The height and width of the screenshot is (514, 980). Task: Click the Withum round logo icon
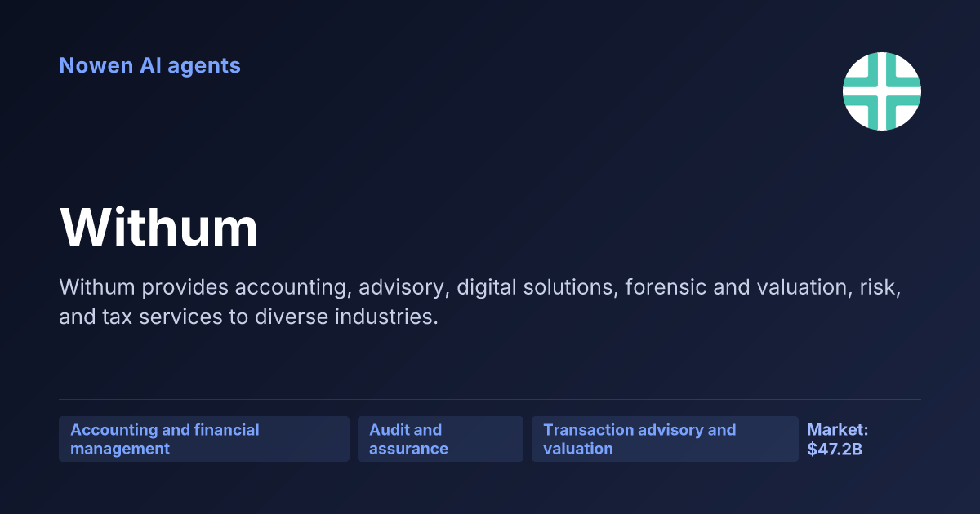pos(882,91)
